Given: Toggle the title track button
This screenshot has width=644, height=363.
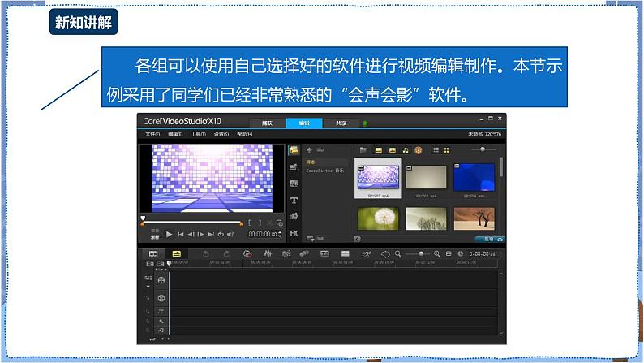Looking at the screenshot, I should click(x=161, y=312).
